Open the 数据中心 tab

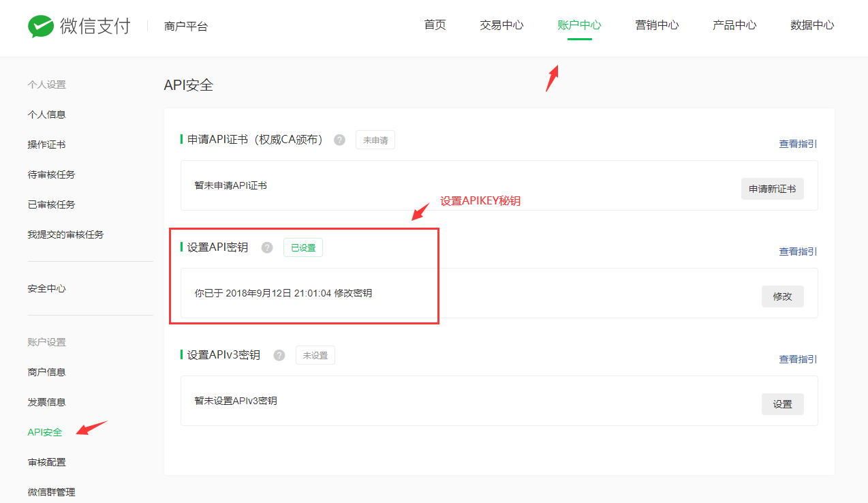tap(812, 25)
